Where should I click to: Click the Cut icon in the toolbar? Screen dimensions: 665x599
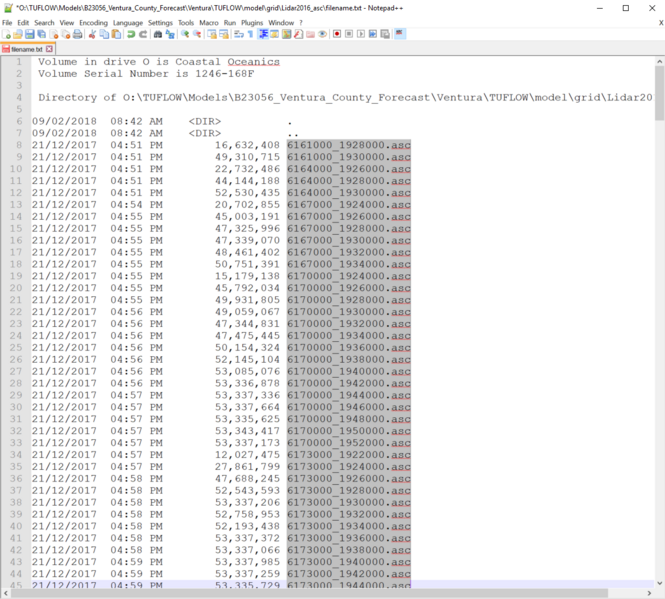(x=91, y=34)
